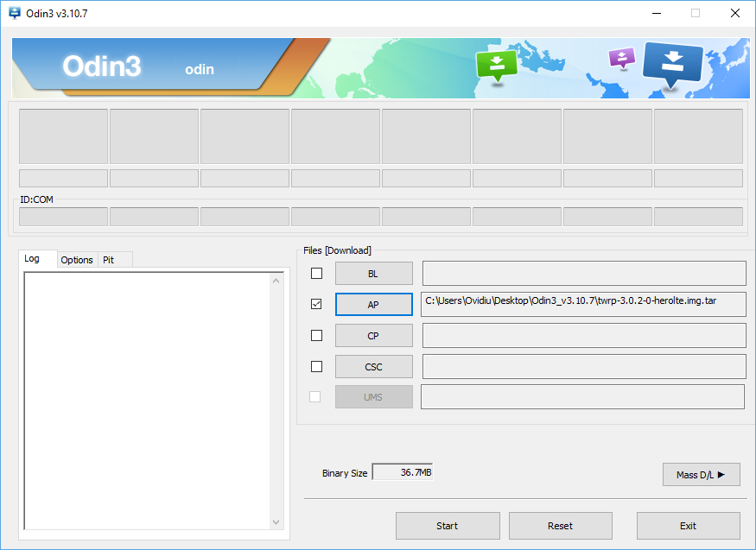
Task: Maximize the Odin3 window
Action: [x=695, y=13]
